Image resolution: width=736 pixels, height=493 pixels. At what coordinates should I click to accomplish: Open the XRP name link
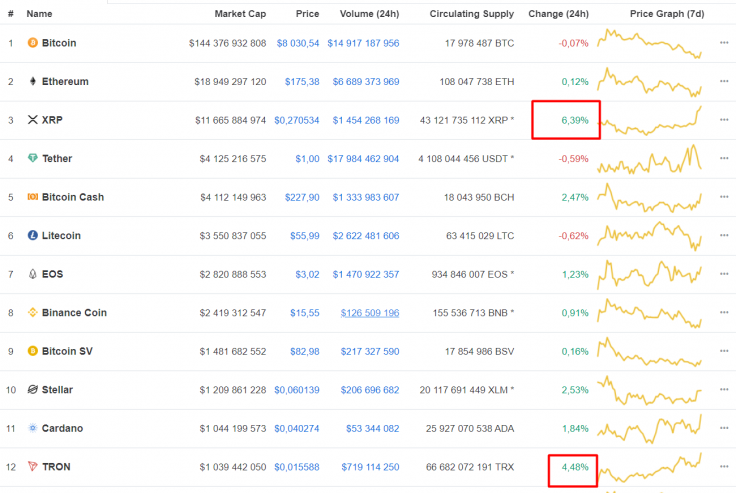coord(52,120)
